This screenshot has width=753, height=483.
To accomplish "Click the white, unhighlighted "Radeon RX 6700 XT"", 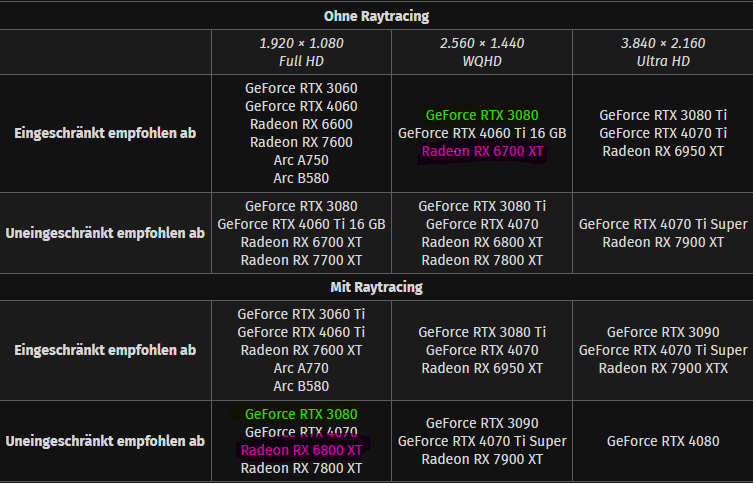I will click(x=302, y=242).
